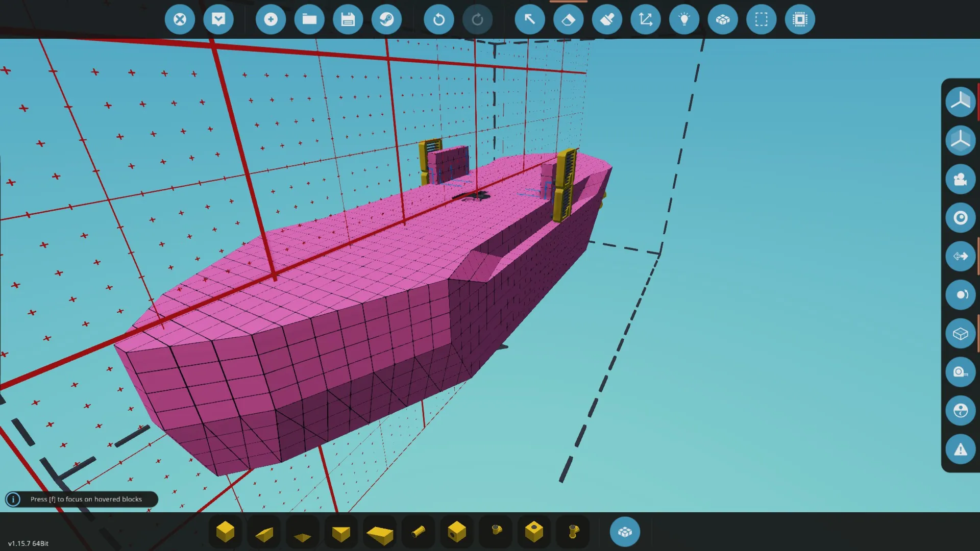Save vehicle with floppy disk icon
The width and height of the screenshot is (980, 551).
[x=348, y=19]
